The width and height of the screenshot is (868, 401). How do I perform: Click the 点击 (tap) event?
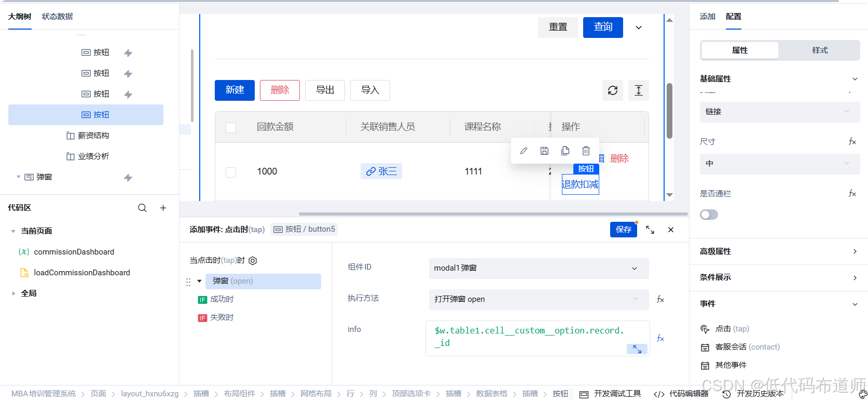pyautogui.click(x=725, y=329)
